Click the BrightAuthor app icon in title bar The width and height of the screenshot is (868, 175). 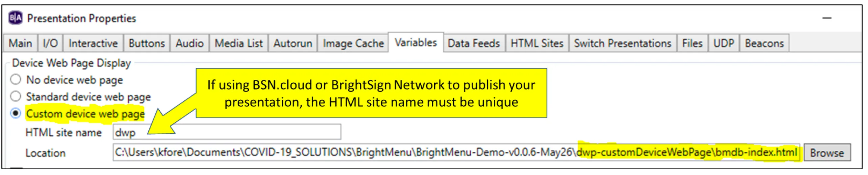click(x=15, y=18)
